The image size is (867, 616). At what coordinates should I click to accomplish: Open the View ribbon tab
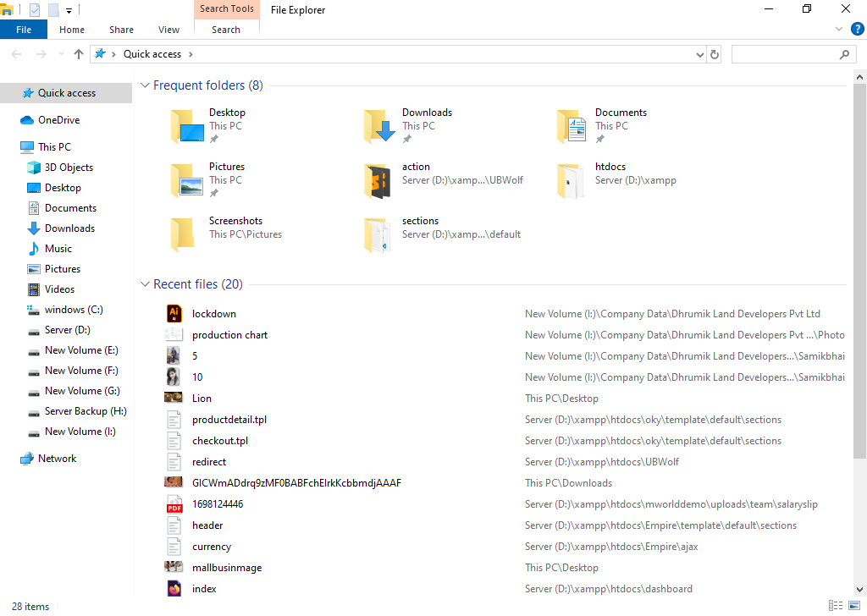168,30
